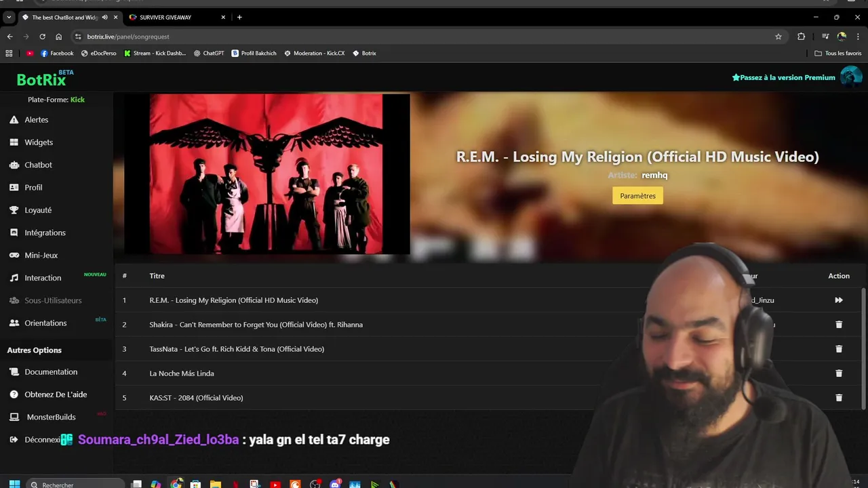Screen dimensions: 868x488
Task: Click the Action column header
Action: tap(839, 276)
